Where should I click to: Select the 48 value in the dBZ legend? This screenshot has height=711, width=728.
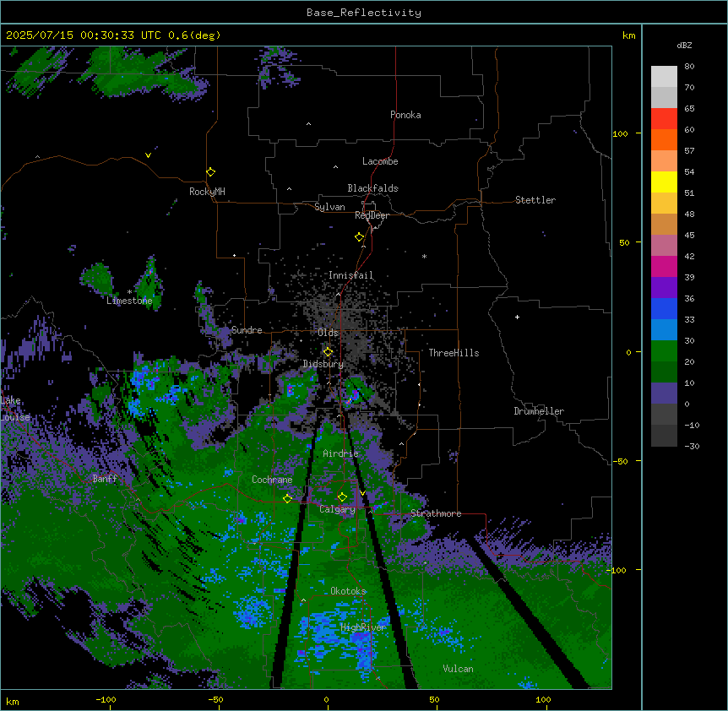pos(689,214)
